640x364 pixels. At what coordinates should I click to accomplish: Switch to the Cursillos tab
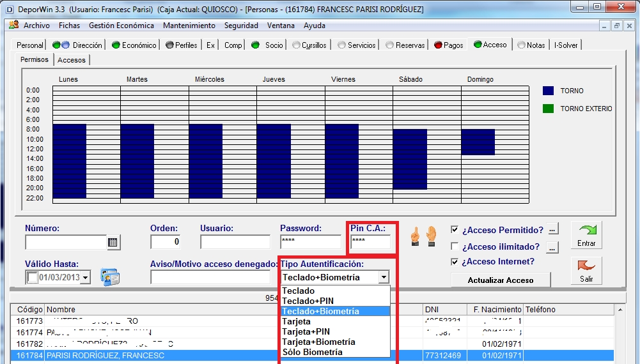[310, 45]
